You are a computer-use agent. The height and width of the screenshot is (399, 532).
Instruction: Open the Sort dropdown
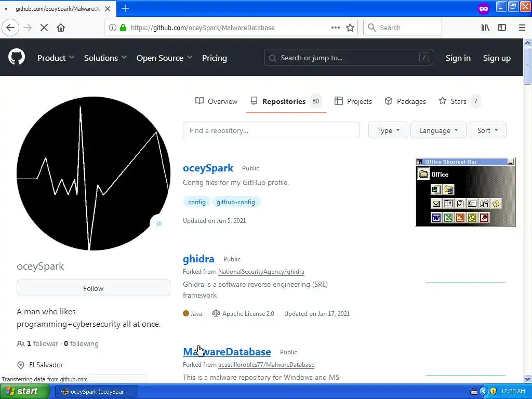pos(487,130)
